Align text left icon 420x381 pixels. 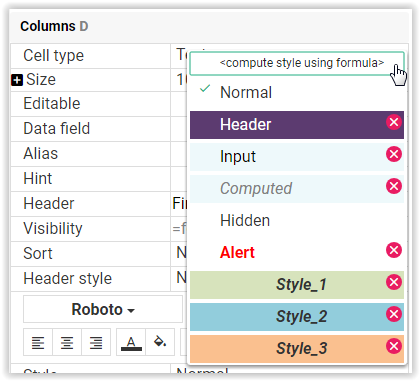[x=38, y=342]
